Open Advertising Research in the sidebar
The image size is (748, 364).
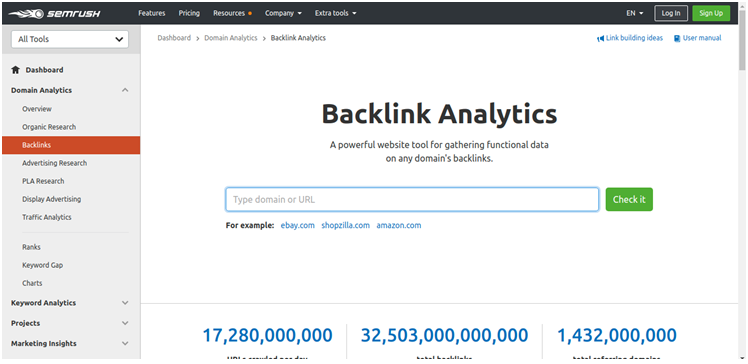point(54,163)
